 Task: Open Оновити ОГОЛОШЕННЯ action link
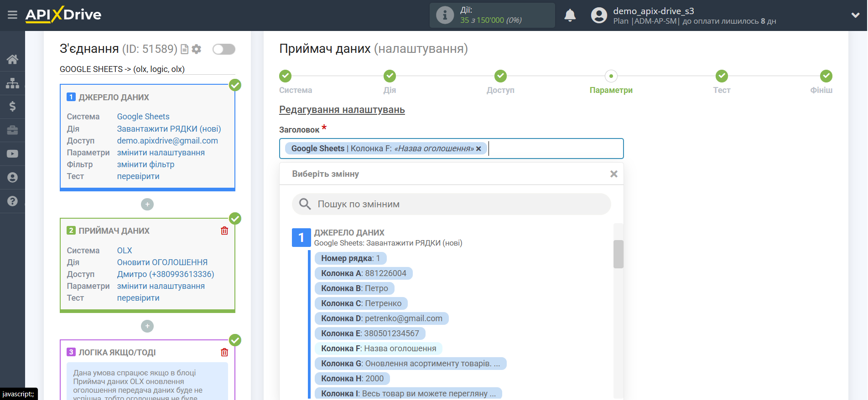162,262
